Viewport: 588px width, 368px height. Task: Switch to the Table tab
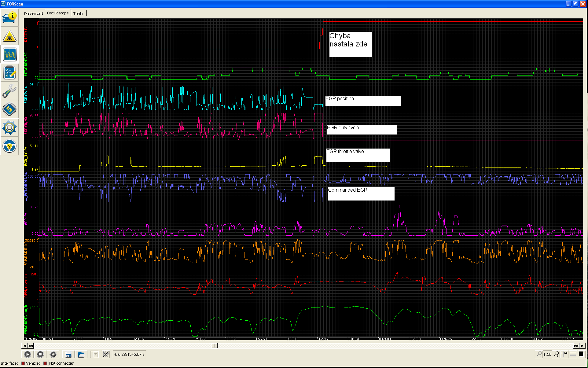pyautogui.click(x=78, y=13)
